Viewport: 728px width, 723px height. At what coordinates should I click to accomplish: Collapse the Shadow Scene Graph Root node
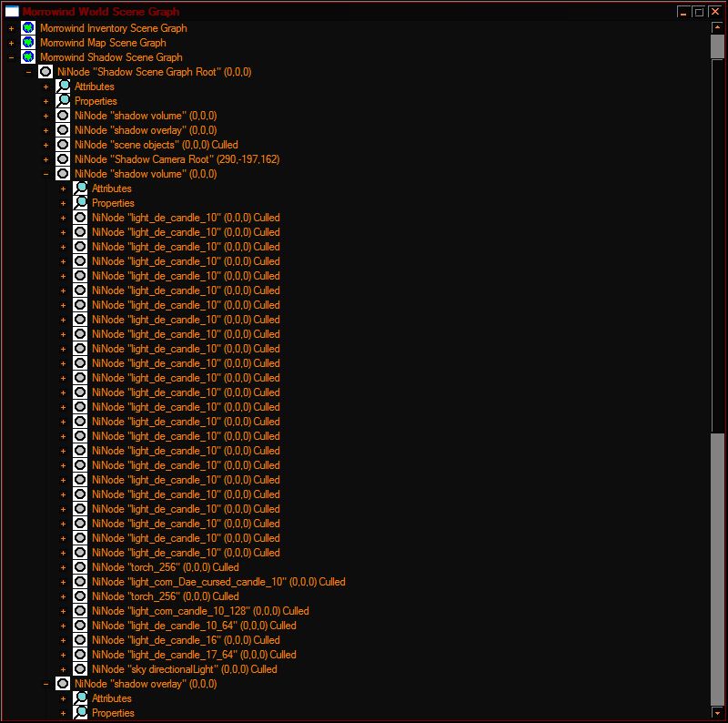(29, 72)
